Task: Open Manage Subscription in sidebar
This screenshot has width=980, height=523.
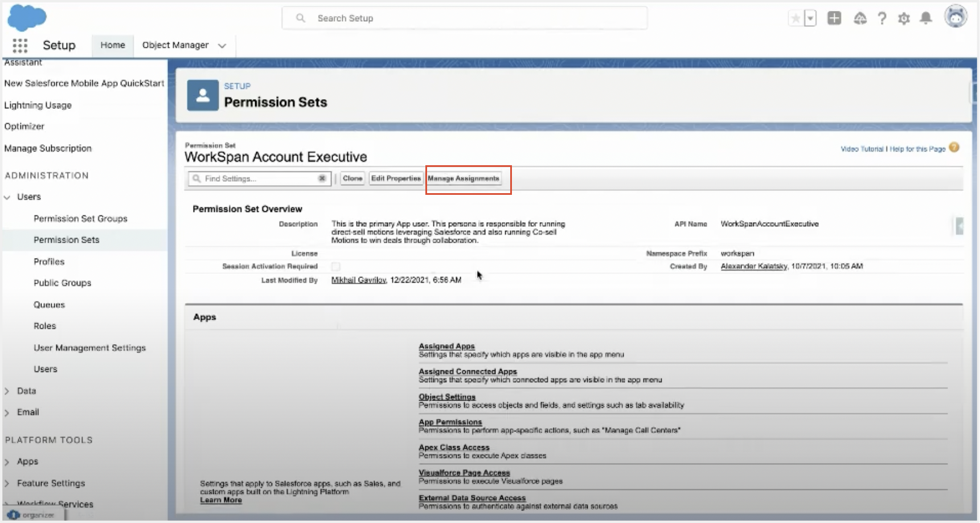Action: point(48,148)
